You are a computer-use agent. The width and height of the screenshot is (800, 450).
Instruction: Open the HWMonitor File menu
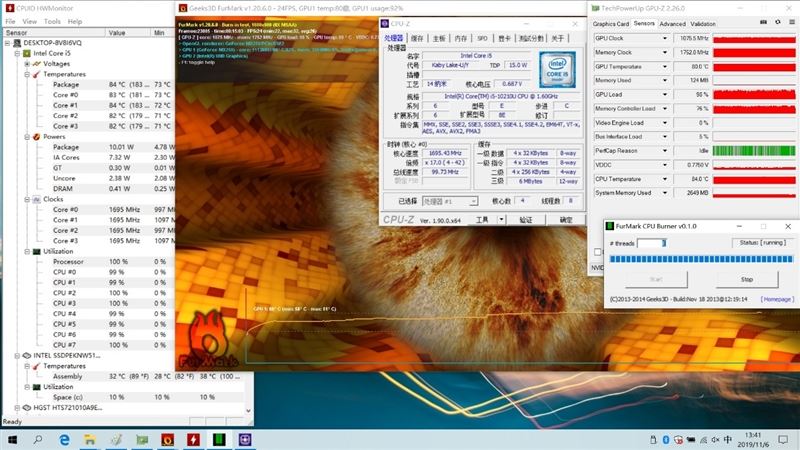10,21
